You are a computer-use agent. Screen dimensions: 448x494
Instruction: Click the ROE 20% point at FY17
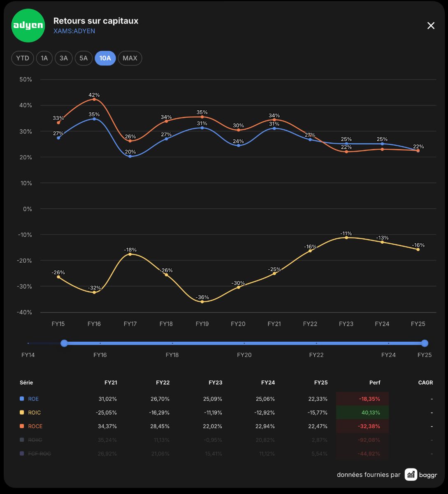point(130,156)
